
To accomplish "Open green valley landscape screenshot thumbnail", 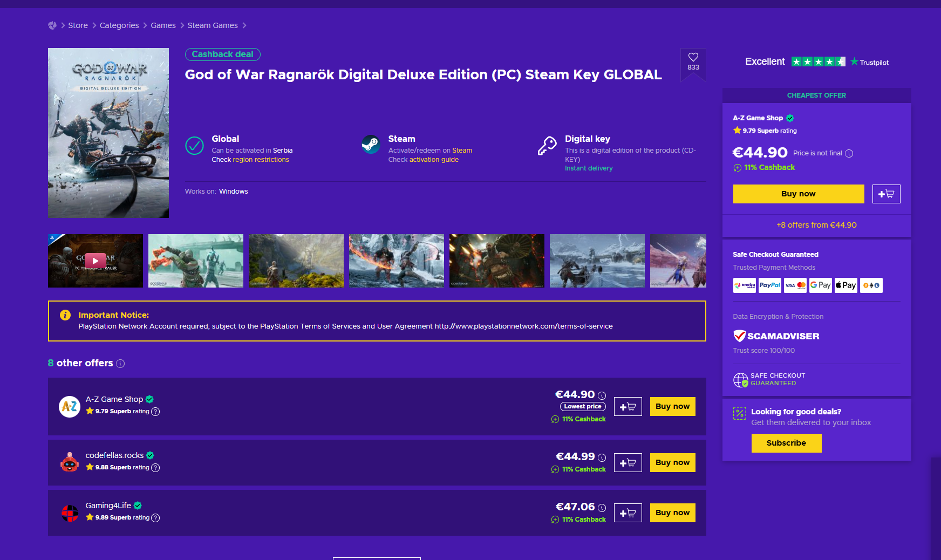I will click(296, 261).
